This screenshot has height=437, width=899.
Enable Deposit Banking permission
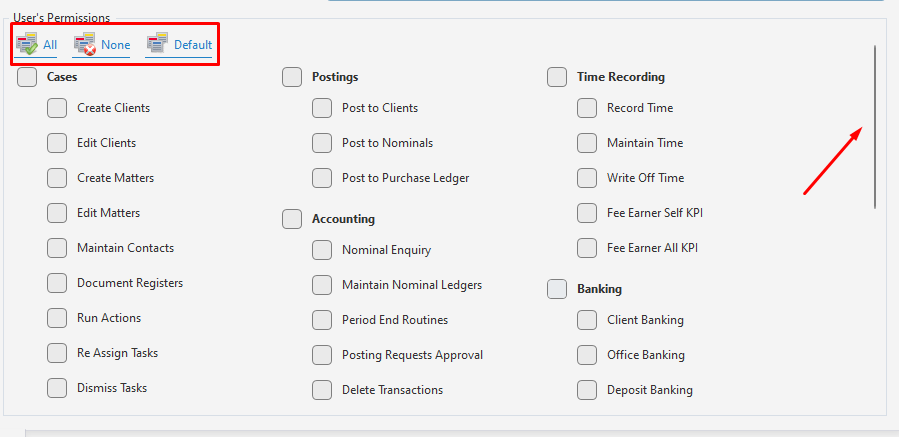click(x=587, y=390)
